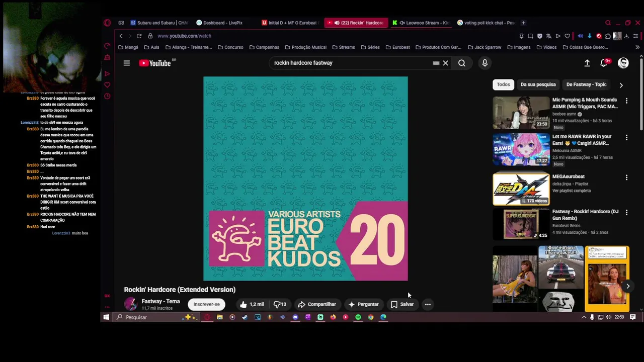Show hidden system tray icons
This screenshot has width=644, height=362.
coord(584,317)
